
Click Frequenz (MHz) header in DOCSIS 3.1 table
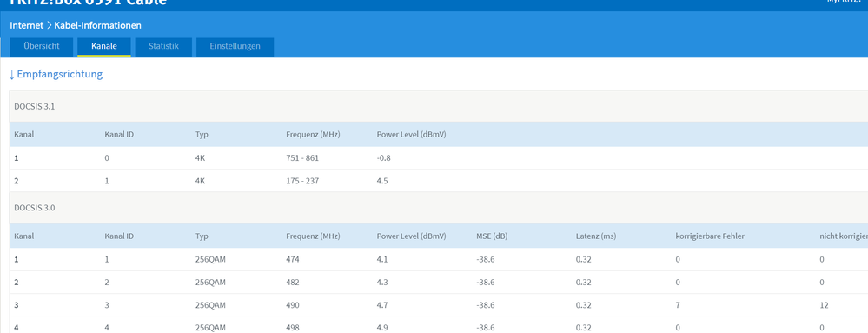pyautogui.click(x=313, y=135)
